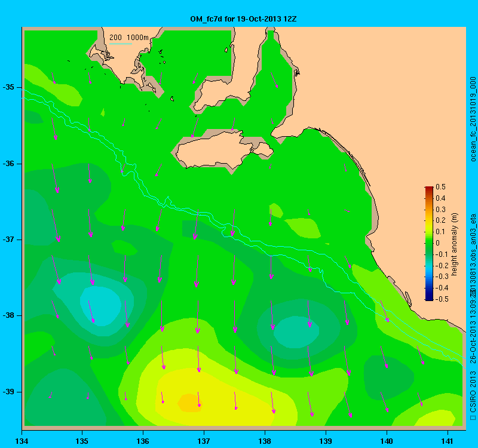This screenshot has width=478, height=448.
Task: Select the -39 latitude axis label
Action: (8, 392)
